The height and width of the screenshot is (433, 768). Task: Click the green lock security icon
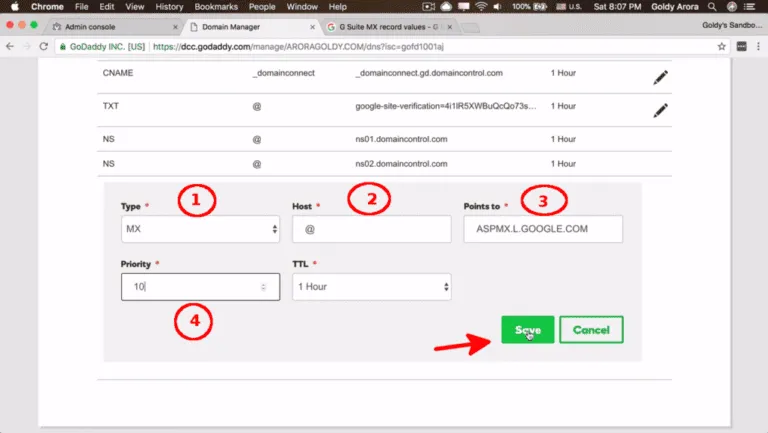pyautogui.click(x=63, y=47)
